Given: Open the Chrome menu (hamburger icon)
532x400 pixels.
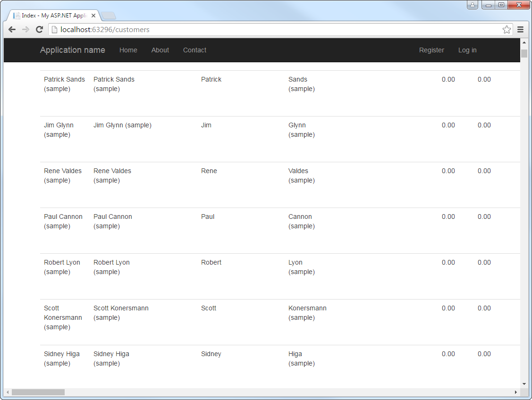Looking at the screenshot, I should (520, 29).
